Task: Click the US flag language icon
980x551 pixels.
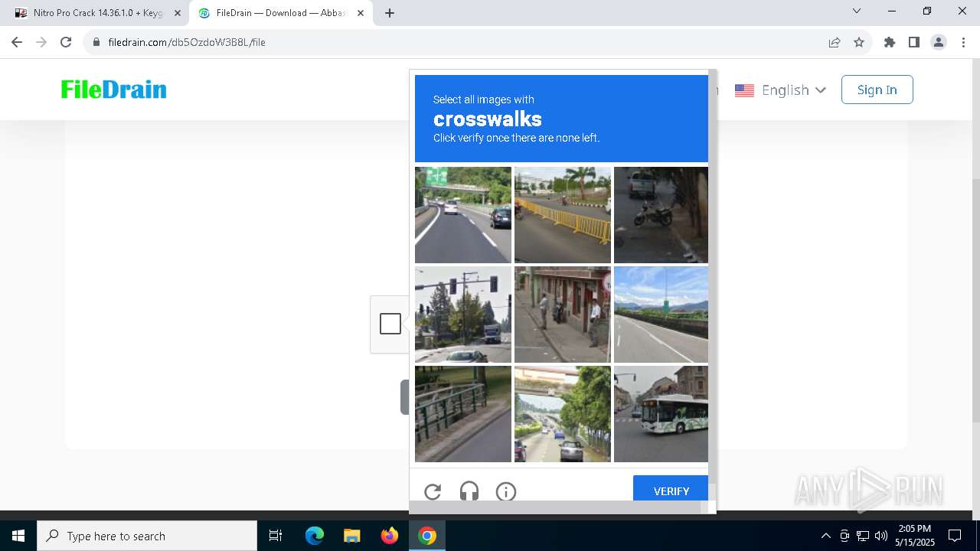Action: tap(744, 90)
